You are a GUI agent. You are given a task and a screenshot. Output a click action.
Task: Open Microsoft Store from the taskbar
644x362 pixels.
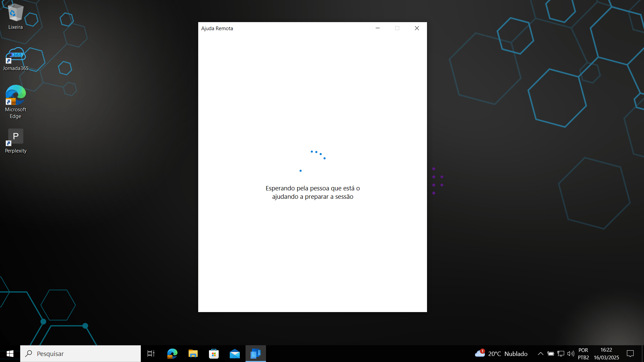(214, 354)
